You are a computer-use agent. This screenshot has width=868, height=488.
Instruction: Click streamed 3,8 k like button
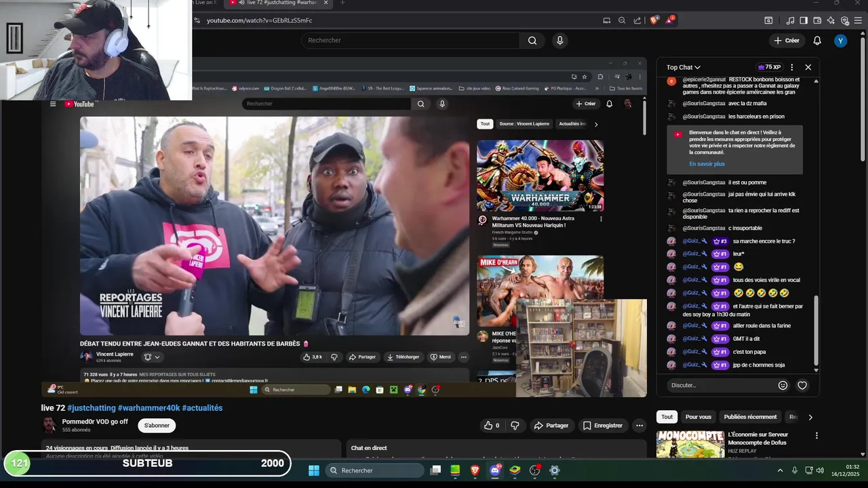(x=313, y=357)
